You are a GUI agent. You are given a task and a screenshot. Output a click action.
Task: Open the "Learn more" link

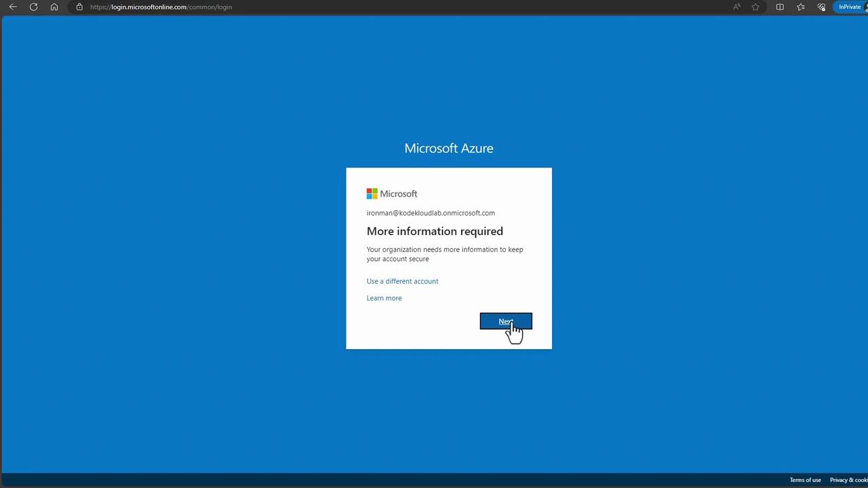384,298
